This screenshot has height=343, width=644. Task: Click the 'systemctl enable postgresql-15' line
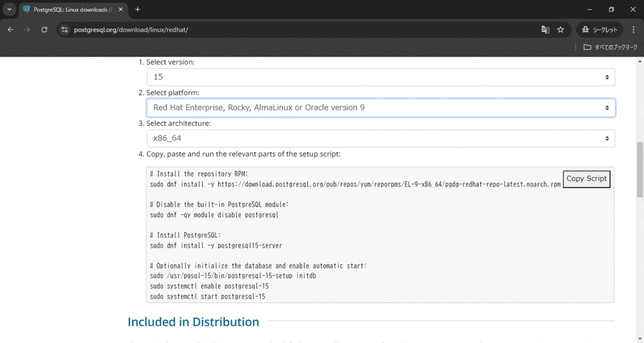pyautogui.click(x=209, y=286)
